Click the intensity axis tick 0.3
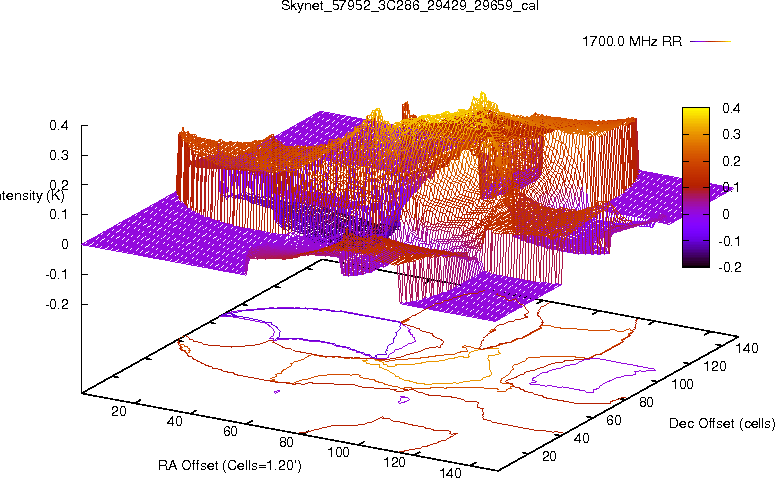Screen dimensions: 775x478 [59, 155]
